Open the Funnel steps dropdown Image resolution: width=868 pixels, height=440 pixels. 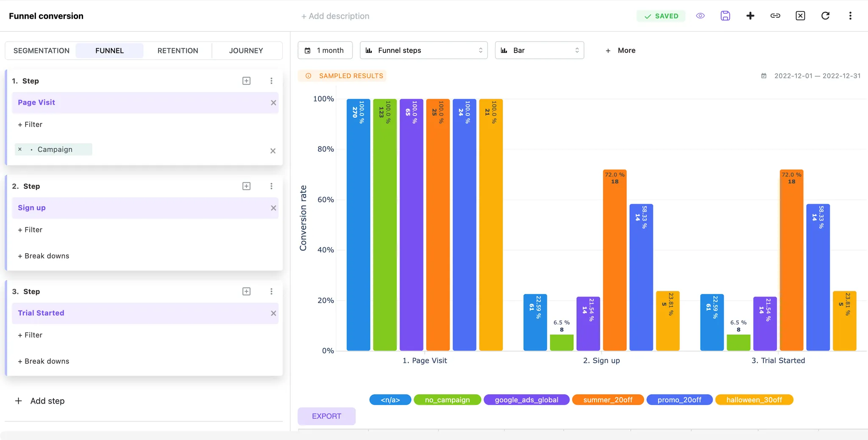[x=423, y=50]
